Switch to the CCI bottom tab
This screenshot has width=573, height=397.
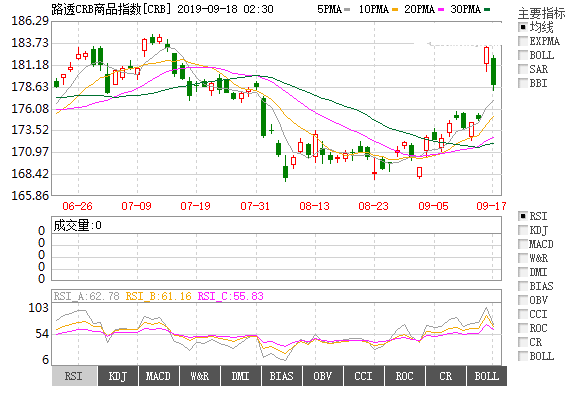(363, 376)
